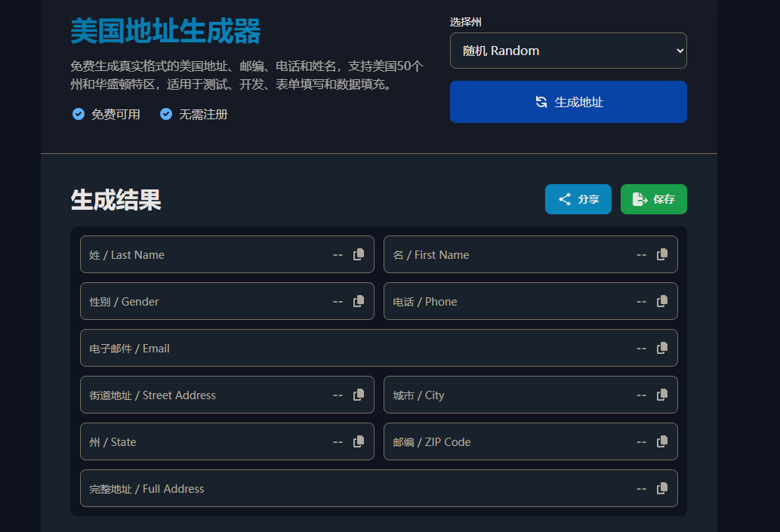Click the 邮编 / ZIP Code label
Image resolution: width=780 pixels, height=532 pixels.
(x=431, y=442)
